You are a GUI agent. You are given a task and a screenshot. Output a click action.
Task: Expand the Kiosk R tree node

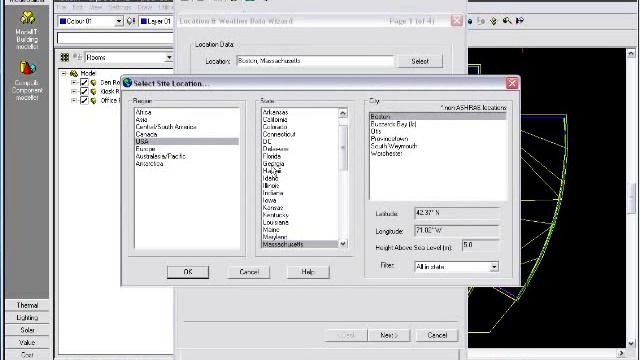74,91
